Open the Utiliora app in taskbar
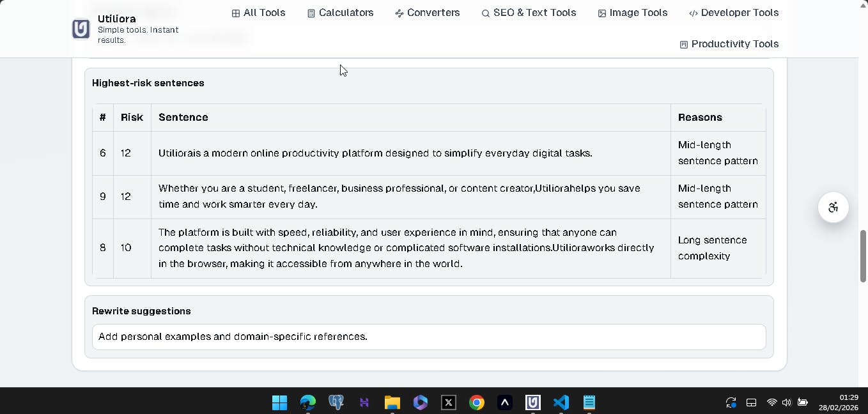 (533, 402)
